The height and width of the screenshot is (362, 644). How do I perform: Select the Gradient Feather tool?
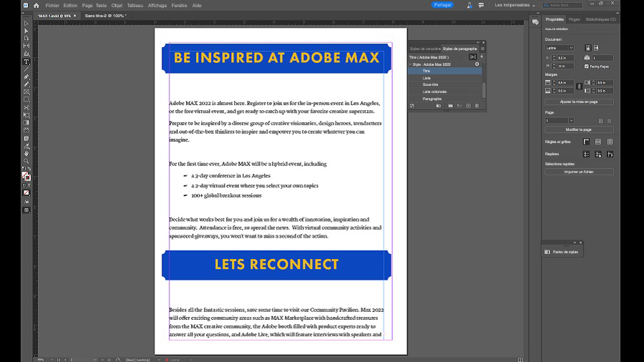[26, 130]
